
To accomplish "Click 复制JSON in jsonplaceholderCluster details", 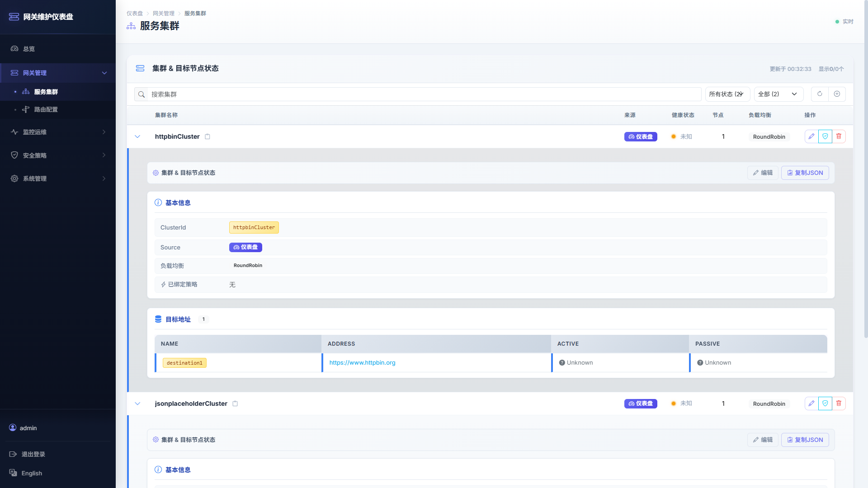I will point(805,440).
